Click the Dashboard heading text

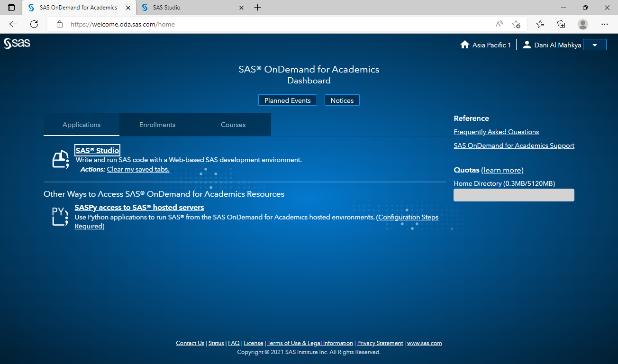coord(309,81)
